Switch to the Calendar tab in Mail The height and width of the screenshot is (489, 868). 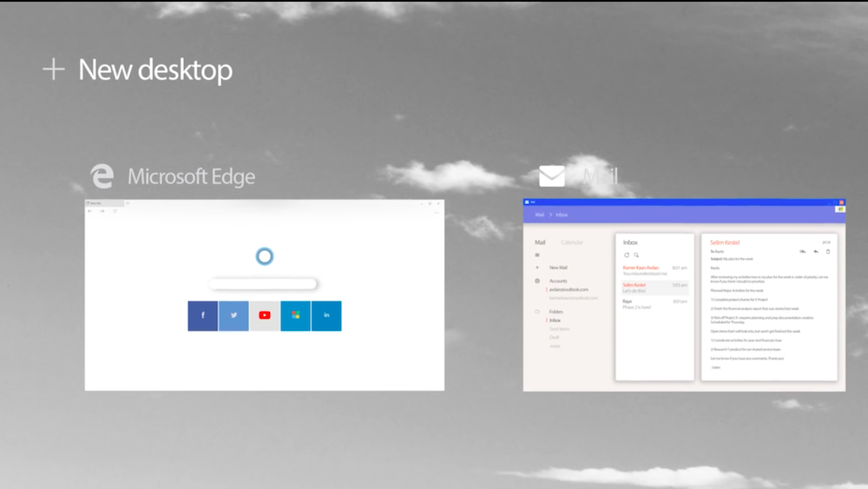coord(572,242)
